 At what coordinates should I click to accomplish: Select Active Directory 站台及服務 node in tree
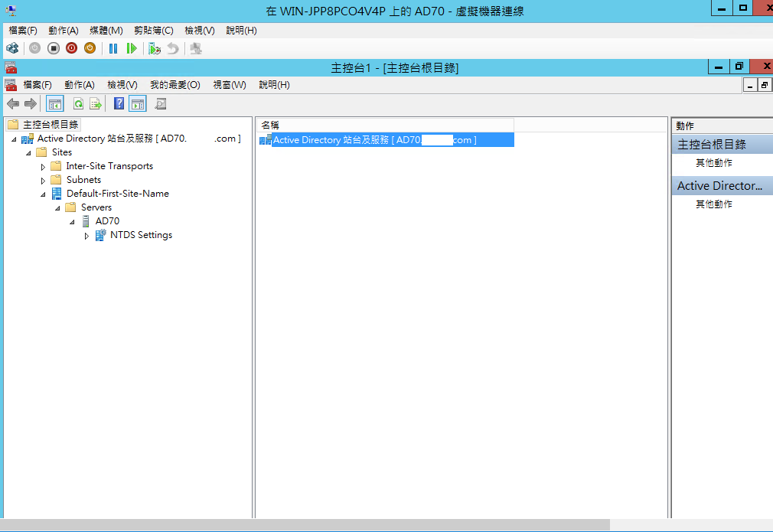pyautogui.click(x=139, y=139)
